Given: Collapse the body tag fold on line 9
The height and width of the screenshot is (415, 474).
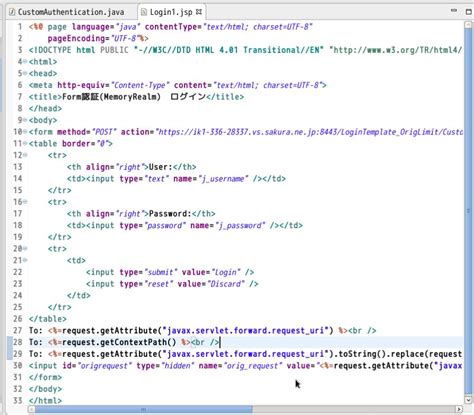Looking at the screenshot, I should [x=25, y=120].
